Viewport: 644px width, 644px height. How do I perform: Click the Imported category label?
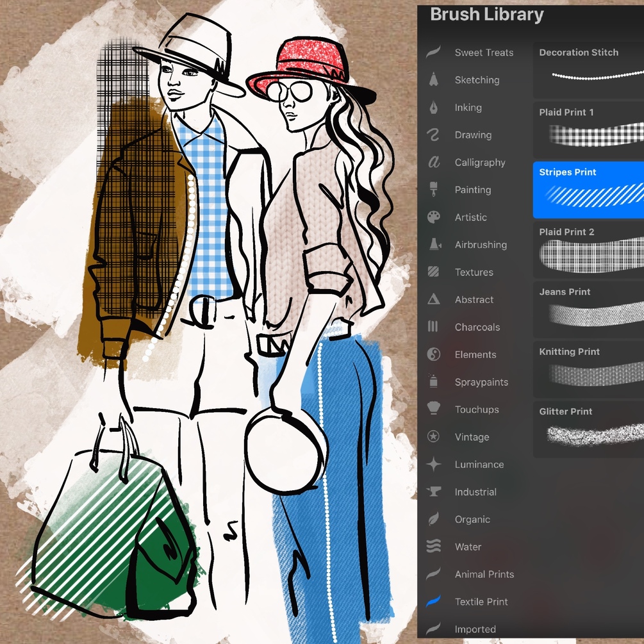(x=475, y=629)
